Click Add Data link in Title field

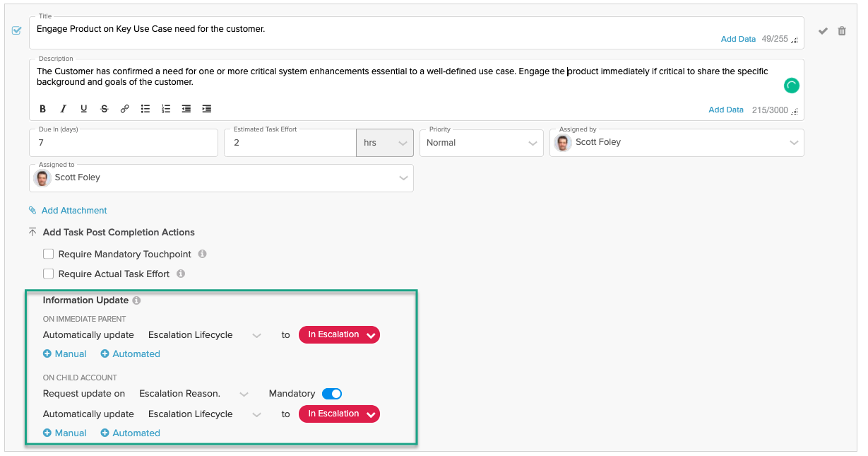pos(738,40)
